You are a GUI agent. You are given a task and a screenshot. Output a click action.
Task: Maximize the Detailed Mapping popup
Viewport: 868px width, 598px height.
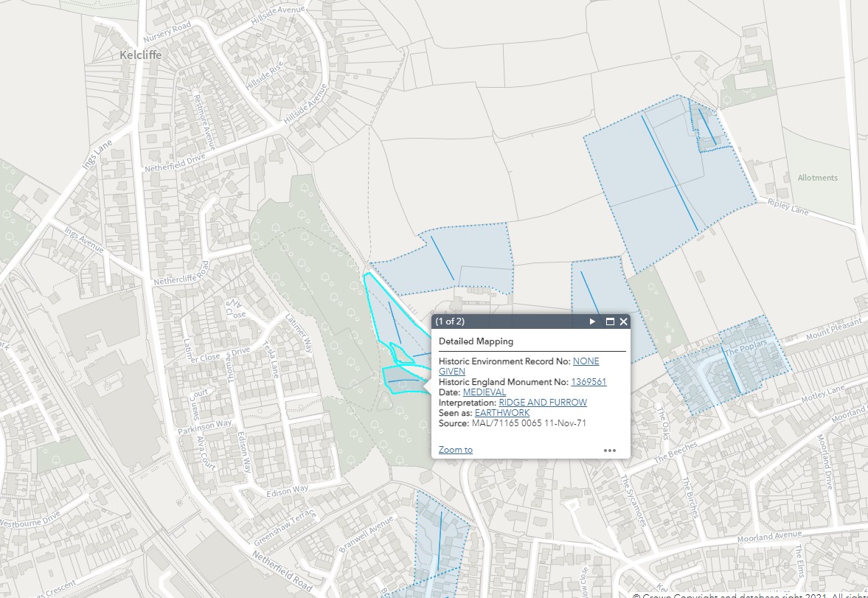click(610, 321)
